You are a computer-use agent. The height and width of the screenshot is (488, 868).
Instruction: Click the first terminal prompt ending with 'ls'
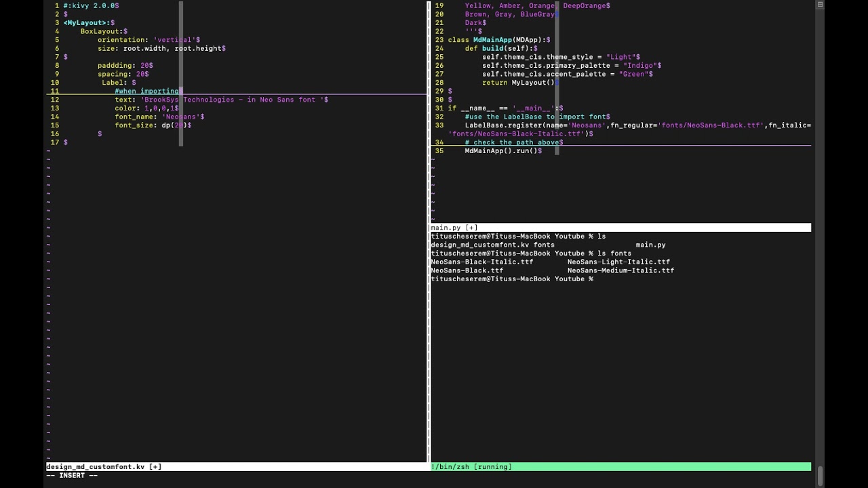[x=518, y=236]
